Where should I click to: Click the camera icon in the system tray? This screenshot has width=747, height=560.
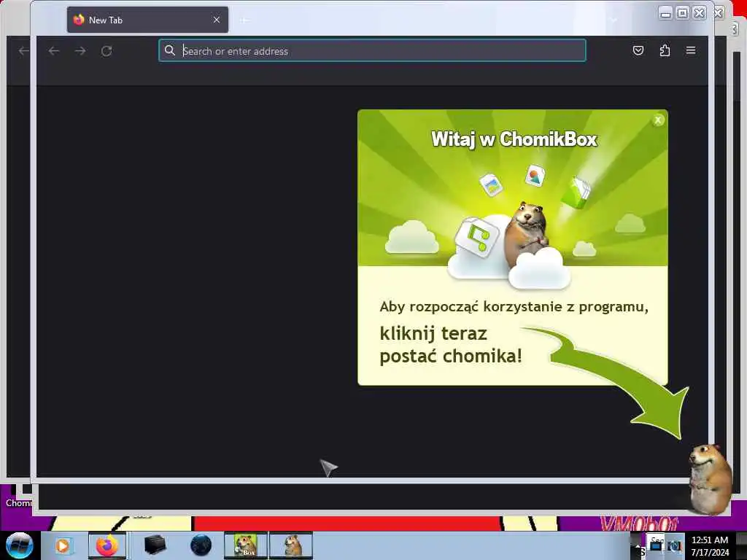pos(675,546)
